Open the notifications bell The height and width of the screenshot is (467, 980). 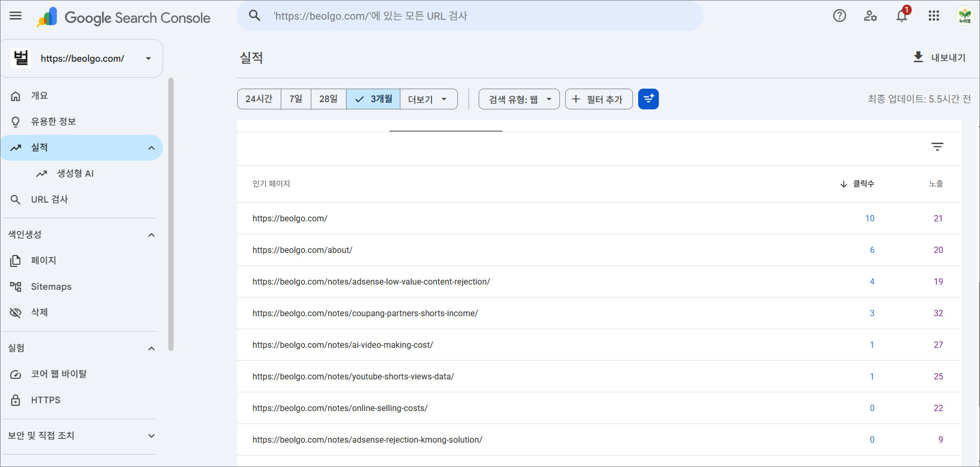click(902, 16)
